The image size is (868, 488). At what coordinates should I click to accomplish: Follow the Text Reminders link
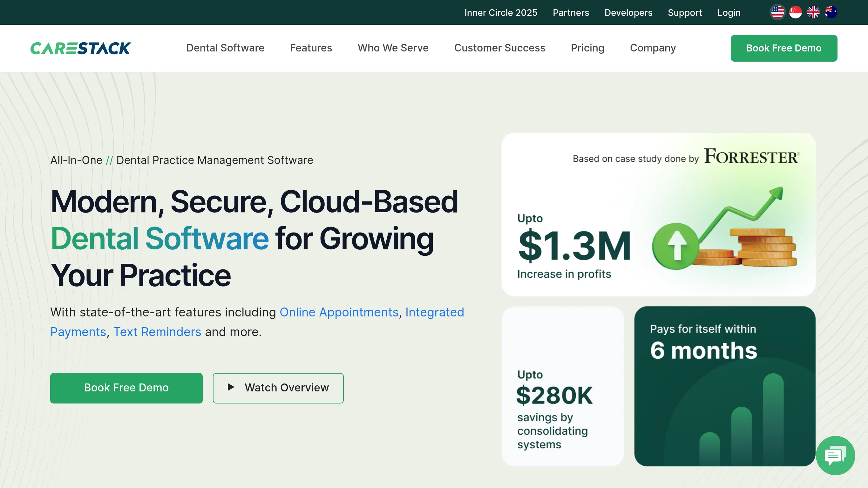pyautogui.click(x=157, y=332)
